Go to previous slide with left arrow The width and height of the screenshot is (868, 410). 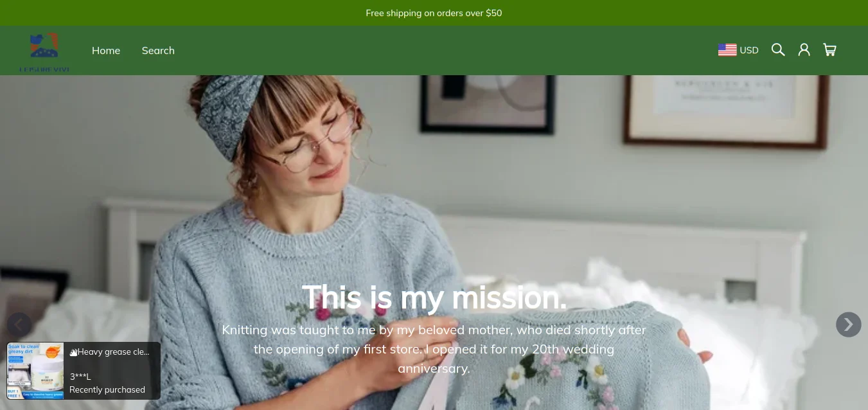tap(19, 325)
